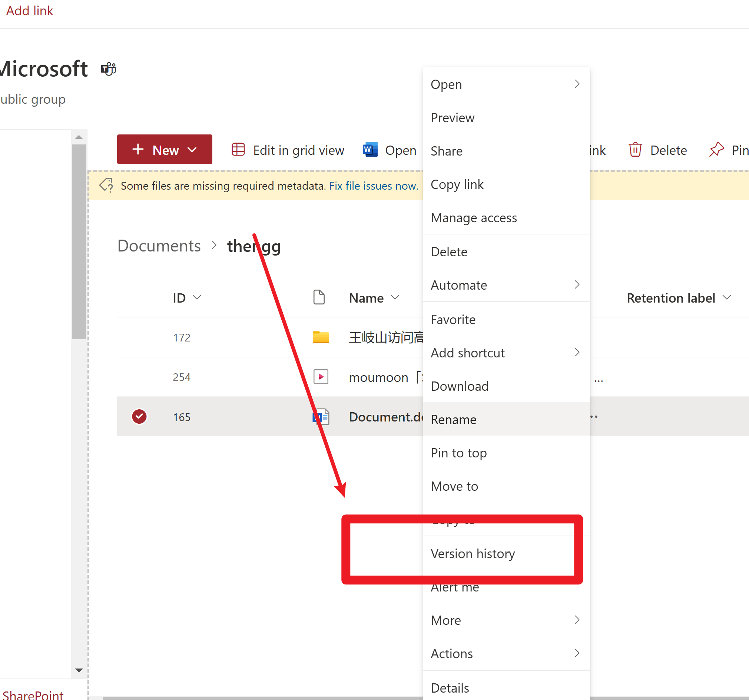Viewport: 749px width, 700px height.
Task: Click the file type column header icon
Action: pos(319,297)
